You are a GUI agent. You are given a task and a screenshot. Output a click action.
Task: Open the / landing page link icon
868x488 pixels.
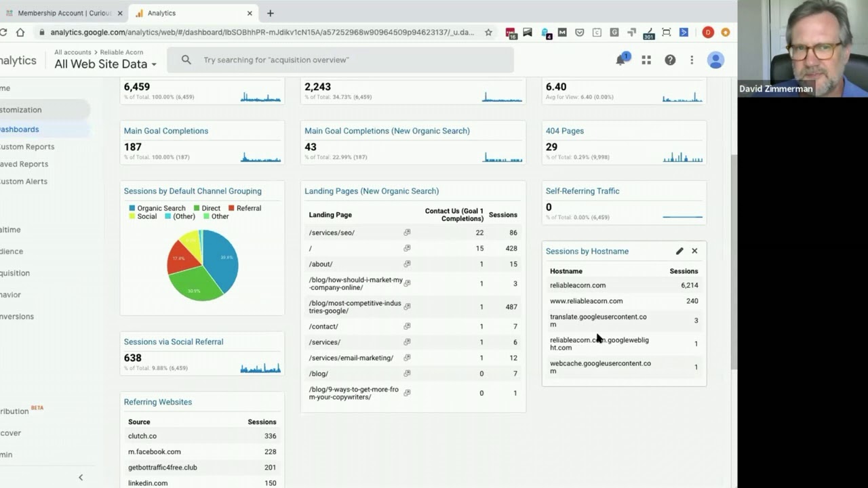coord(407,248)
